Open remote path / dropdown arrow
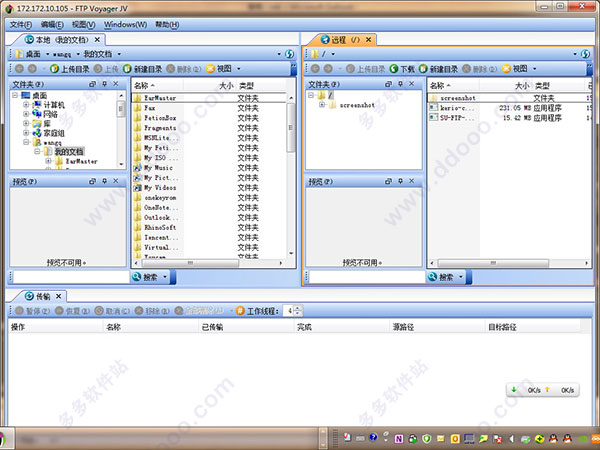The height and width of the screenshot is (450, 600). (x=333, y=54)
